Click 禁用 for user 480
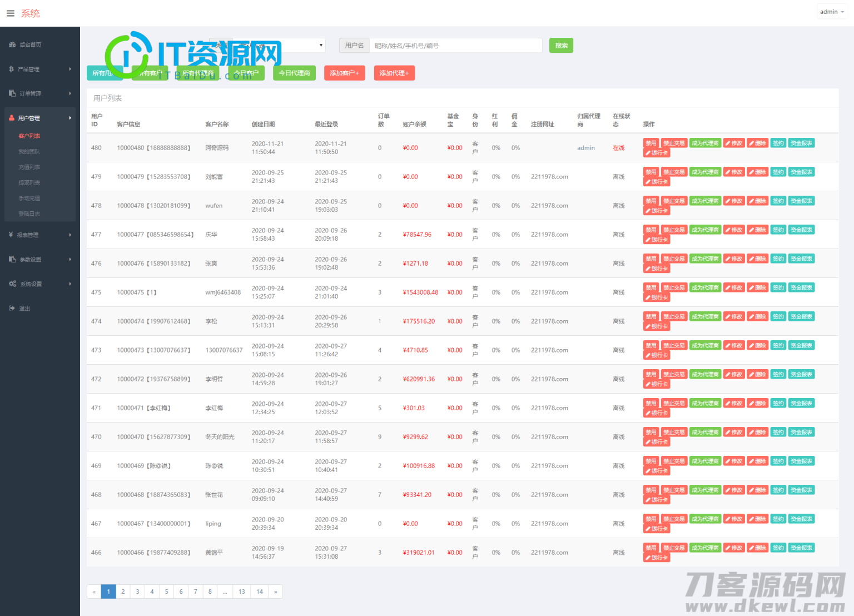This screenshot has height=616, width=854. [651, 143]
